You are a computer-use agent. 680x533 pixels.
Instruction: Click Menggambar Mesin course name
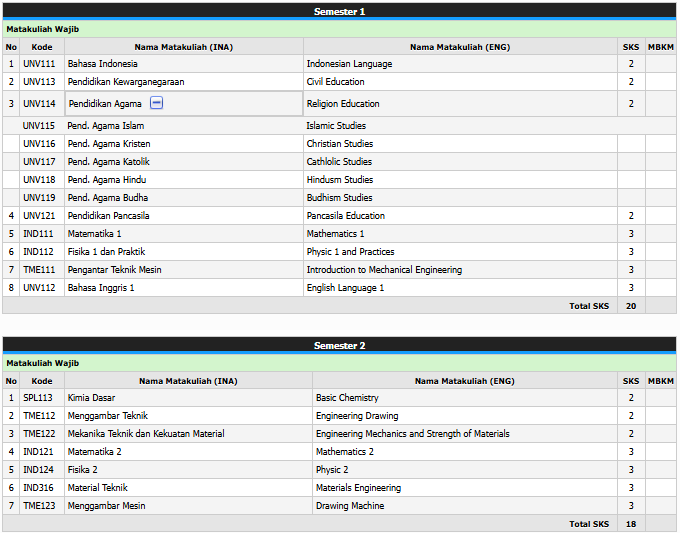pos(106,506)
